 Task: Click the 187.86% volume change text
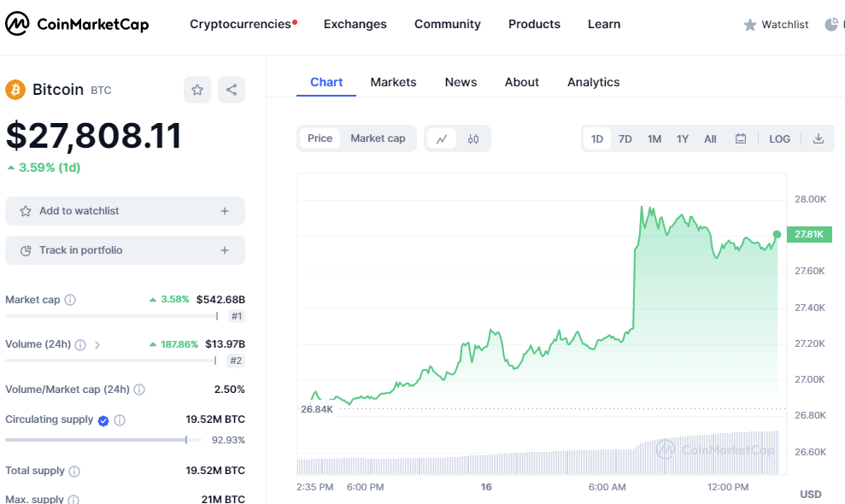click(x=179, y=344)
